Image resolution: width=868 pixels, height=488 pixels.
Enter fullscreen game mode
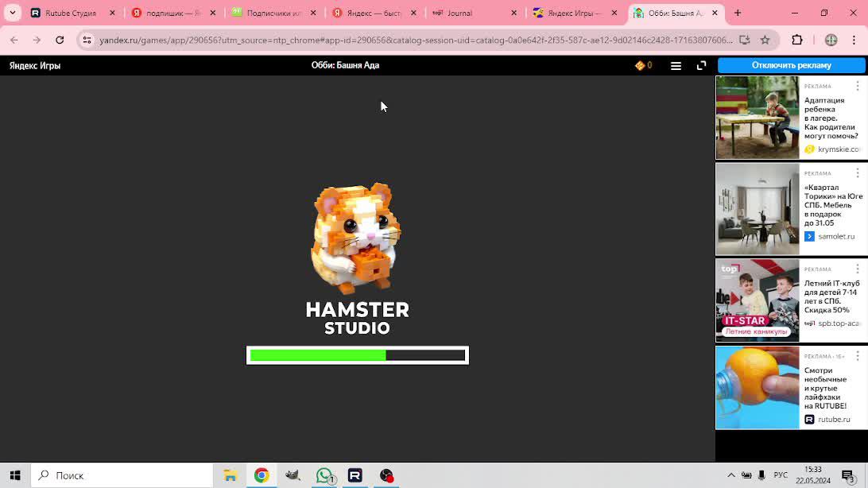pyautogui.click(x=701, y=65)
